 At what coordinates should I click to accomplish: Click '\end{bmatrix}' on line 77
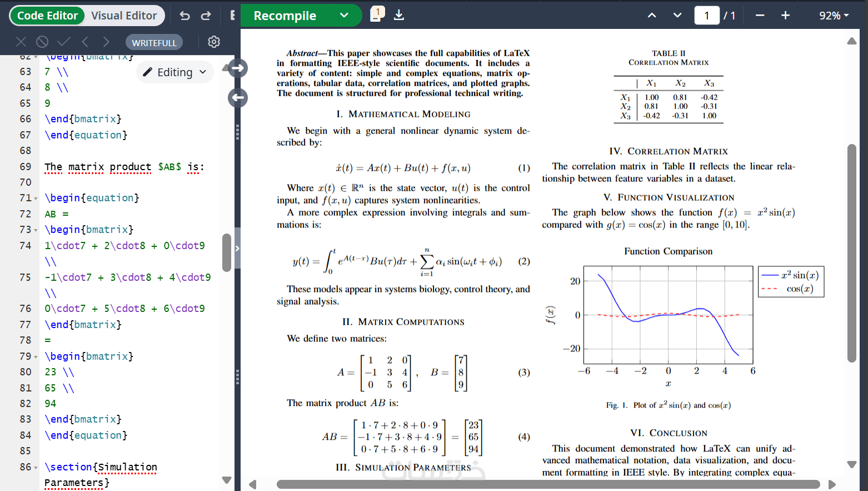click(83, 325)
